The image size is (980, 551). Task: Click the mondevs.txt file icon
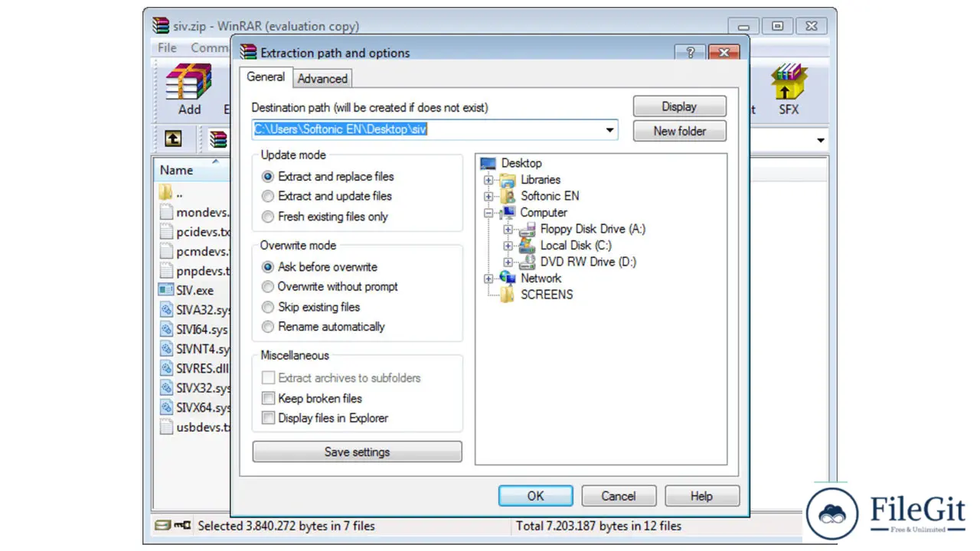(165, 212)
